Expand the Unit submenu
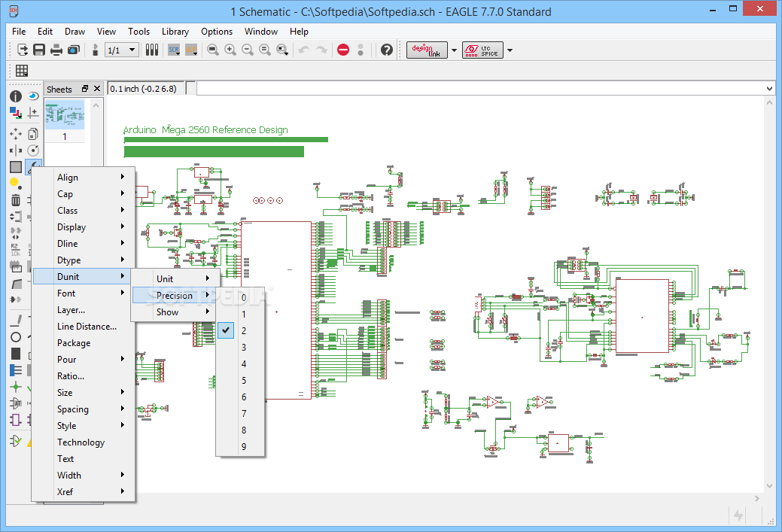This screenshot has height=532, width=782. pos(175,278)
